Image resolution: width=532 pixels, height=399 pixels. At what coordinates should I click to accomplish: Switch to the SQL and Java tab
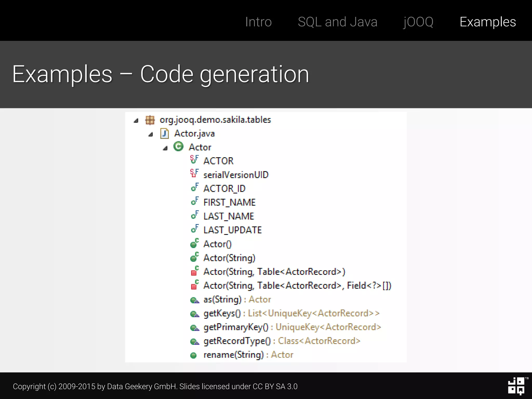(x=337, y=22)
